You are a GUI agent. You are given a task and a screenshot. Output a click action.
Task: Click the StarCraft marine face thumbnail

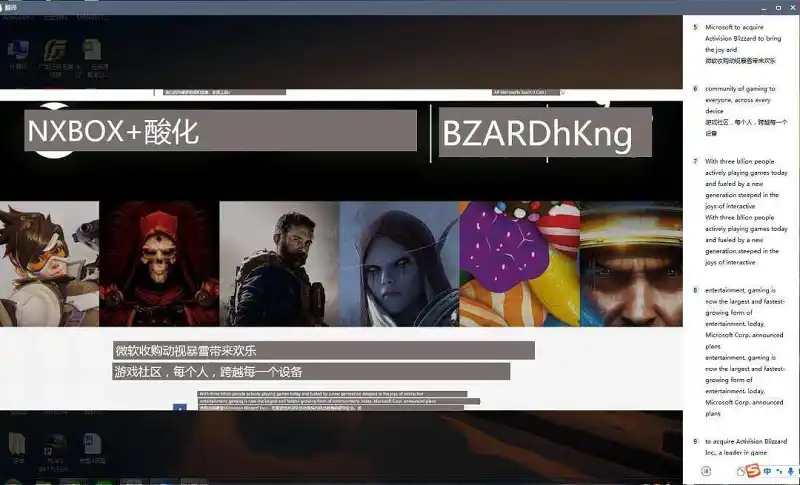[x=631, y=264]
